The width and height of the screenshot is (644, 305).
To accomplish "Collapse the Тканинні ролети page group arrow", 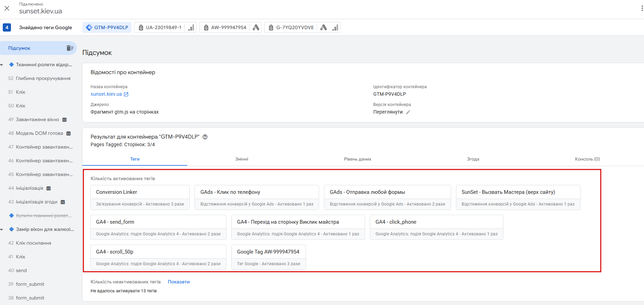I will click(x=2, y=65).
